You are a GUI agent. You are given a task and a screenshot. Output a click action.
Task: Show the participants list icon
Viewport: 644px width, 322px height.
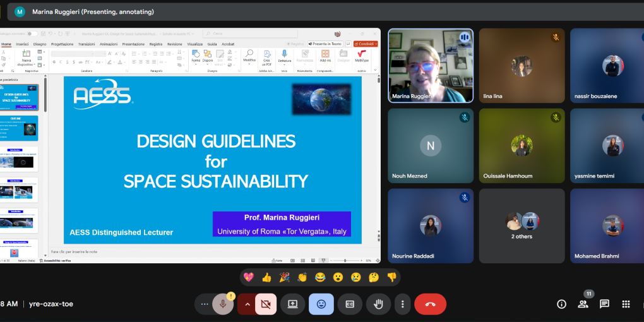[x=583, y=304]
